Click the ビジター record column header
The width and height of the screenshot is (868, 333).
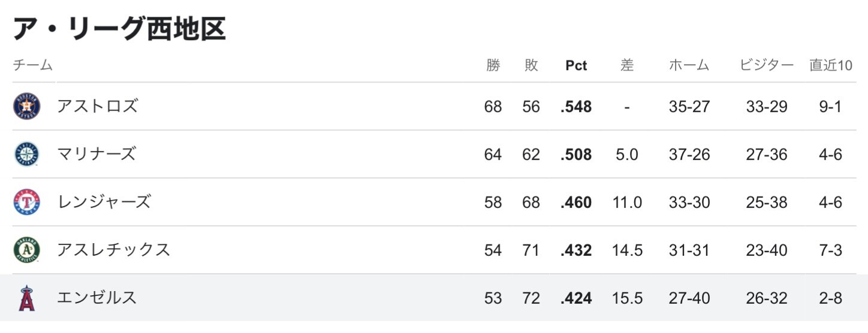pyautogui.click(x=767, y=65)
